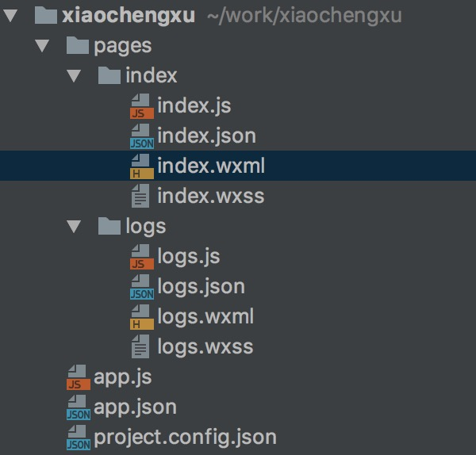Click the xiaochengxu project root label

point(129,16)
